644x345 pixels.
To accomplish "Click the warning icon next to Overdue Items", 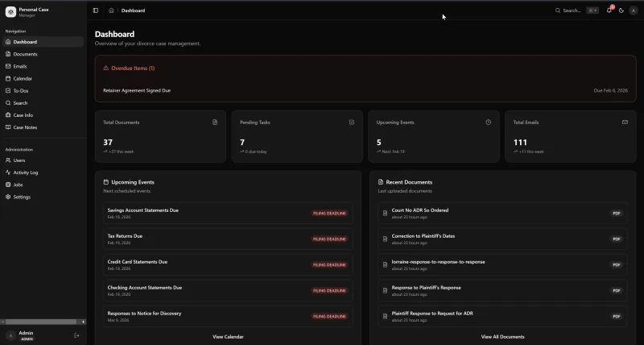I will 106,68.
